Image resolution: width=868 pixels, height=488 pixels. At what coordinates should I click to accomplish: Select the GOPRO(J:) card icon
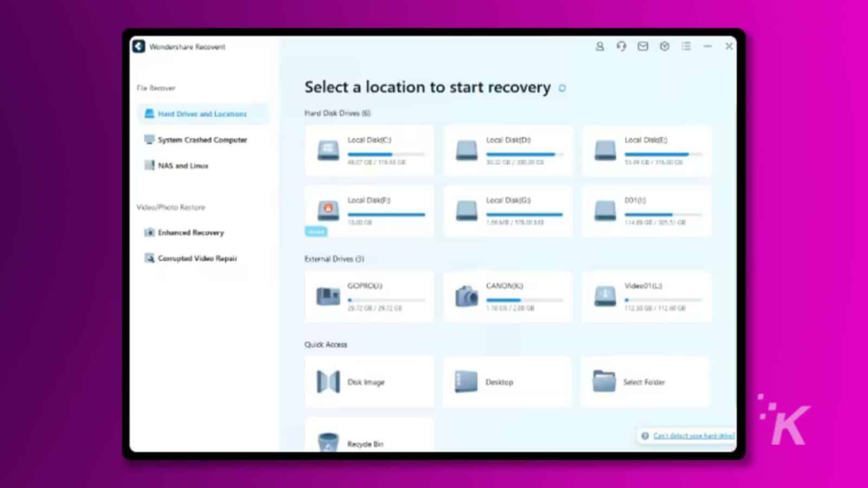tap(328, 297)
